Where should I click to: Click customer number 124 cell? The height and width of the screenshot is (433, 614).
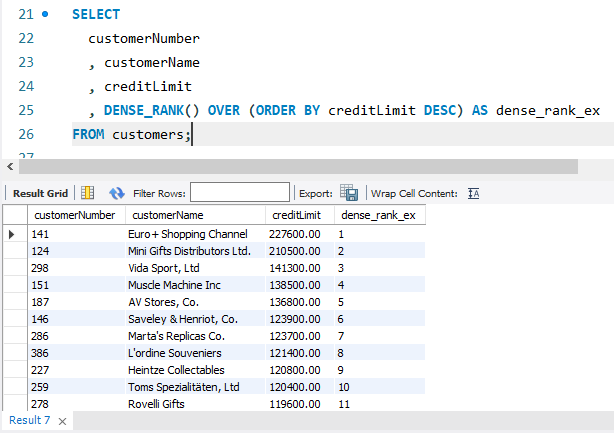76,251
